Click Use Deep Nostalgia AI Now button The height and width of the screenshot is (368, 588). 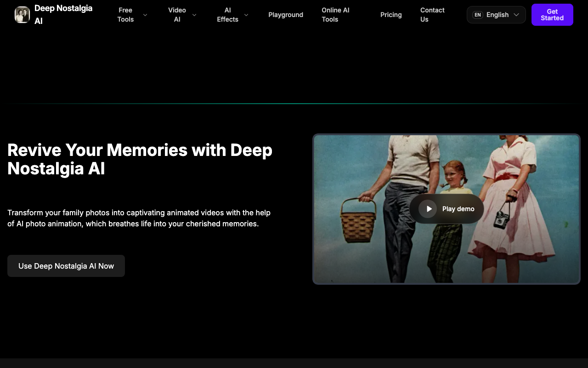click(66, 266)
